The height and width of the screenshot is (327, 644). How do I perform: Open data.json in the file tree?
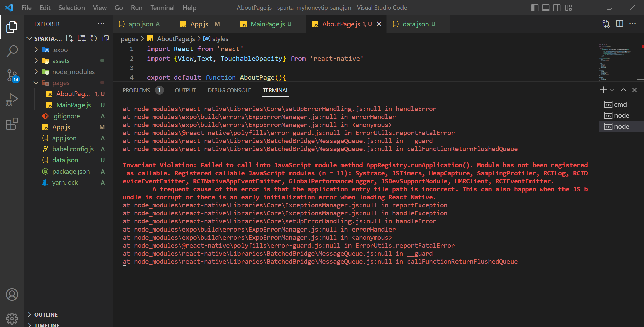(68, 160)
